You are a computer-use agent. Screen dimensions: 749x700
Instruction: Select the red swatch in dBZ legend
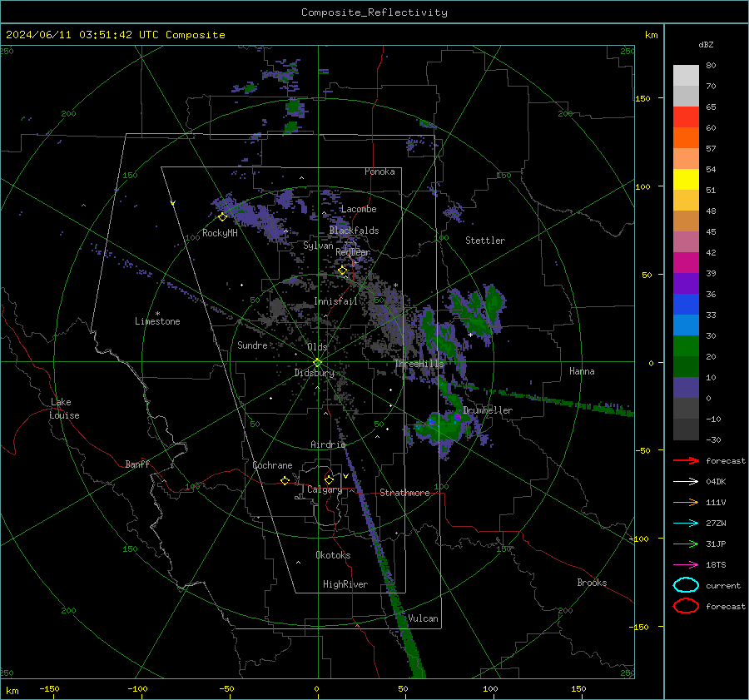click(x=686, y=117)
